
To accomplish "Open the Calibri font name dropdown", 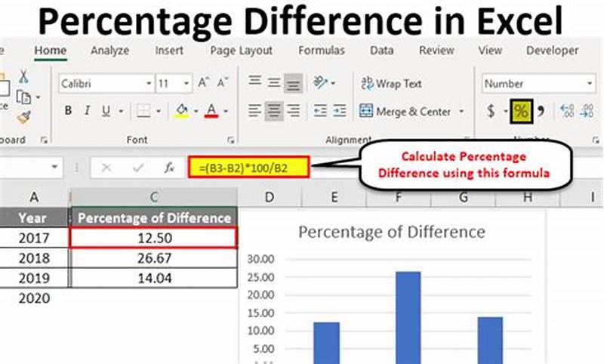I will click(149, 83).
